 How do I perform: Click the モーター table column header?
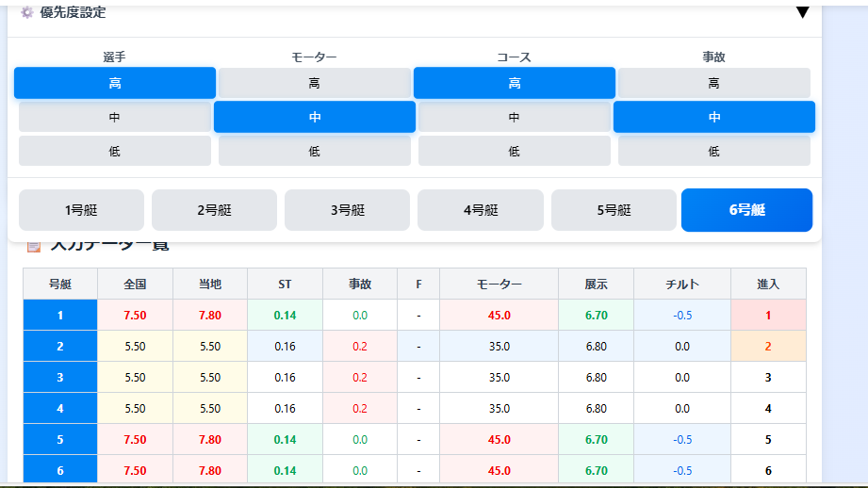[500, 284]
